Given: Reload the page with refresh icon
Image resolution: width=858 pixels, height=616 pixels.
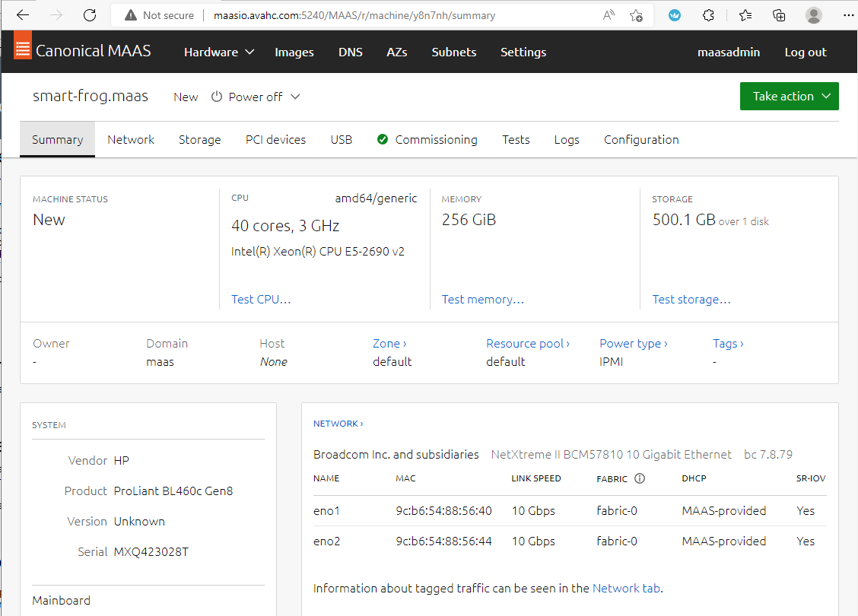Looking at the screenshot, I should (90, 15).
